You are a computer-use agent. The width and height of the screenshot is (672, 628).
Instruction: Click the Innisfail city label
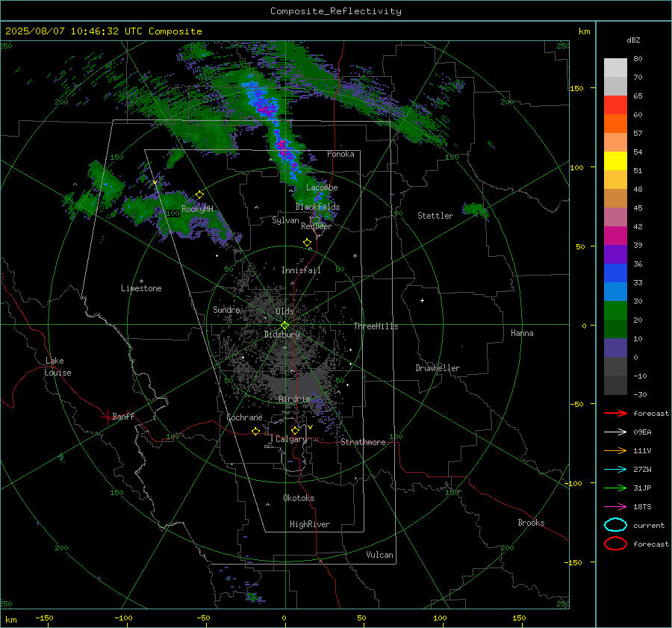(x=301, y=270)
